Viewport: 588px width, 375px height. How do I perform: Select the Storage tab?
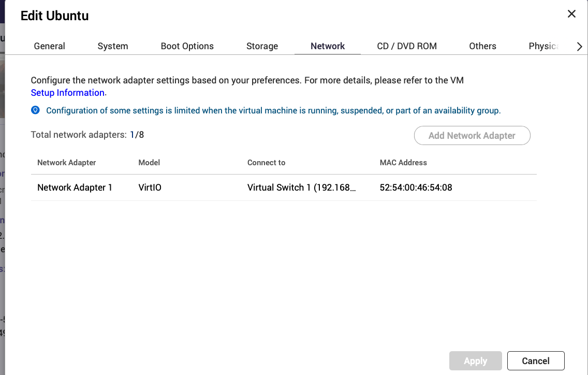262,46
